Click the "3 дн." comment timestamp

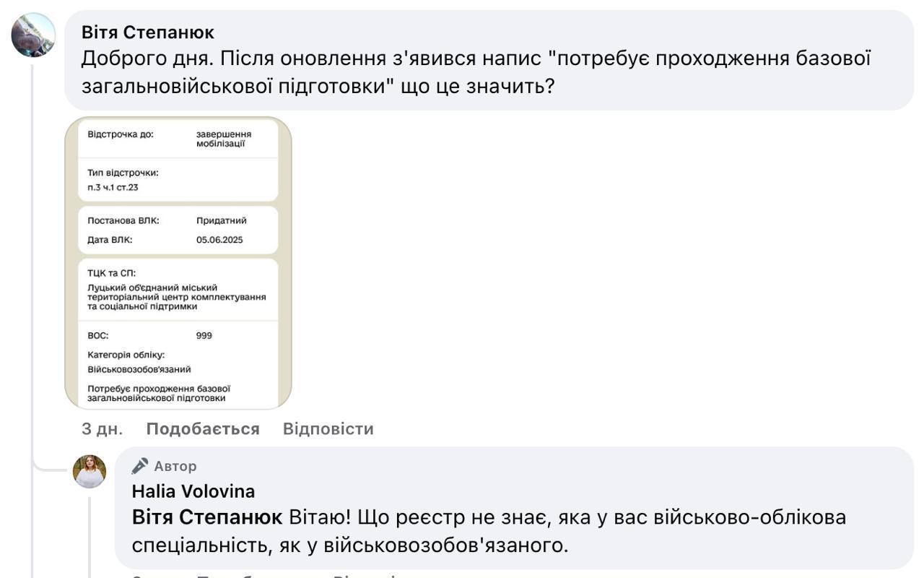(102, 428)
